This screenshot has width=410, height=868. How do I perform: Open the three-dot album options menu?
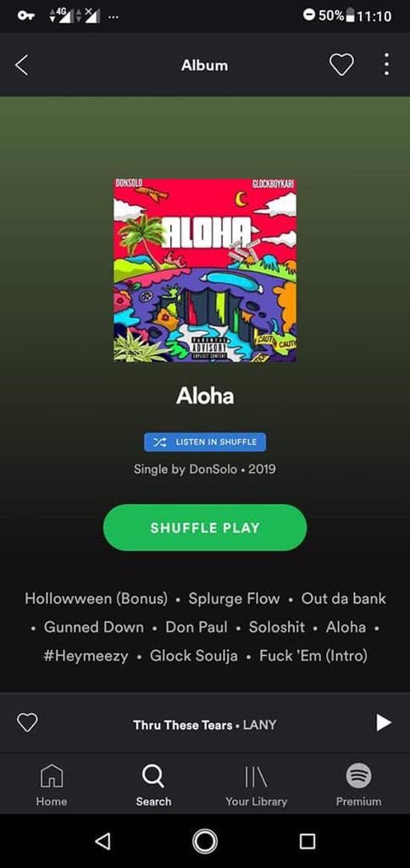pos(386,64)
